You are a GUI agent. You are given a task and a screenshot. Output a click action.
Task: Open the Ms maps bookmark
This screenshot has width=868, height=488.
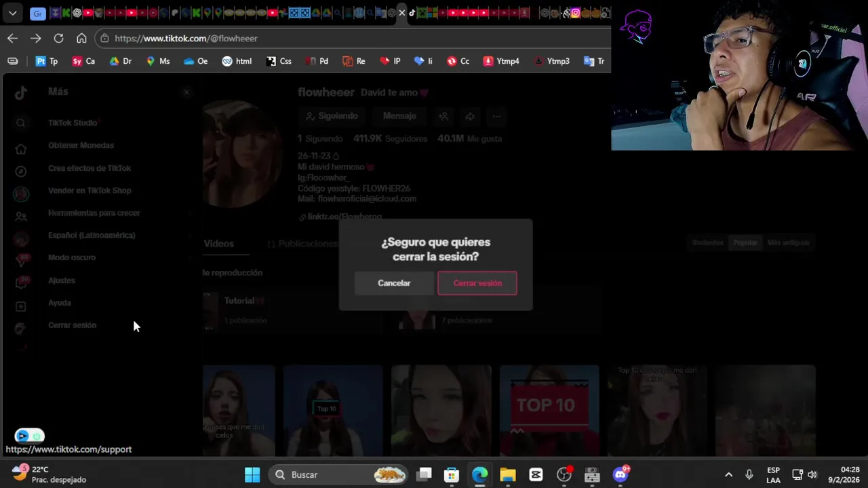(x=158, y=61)
